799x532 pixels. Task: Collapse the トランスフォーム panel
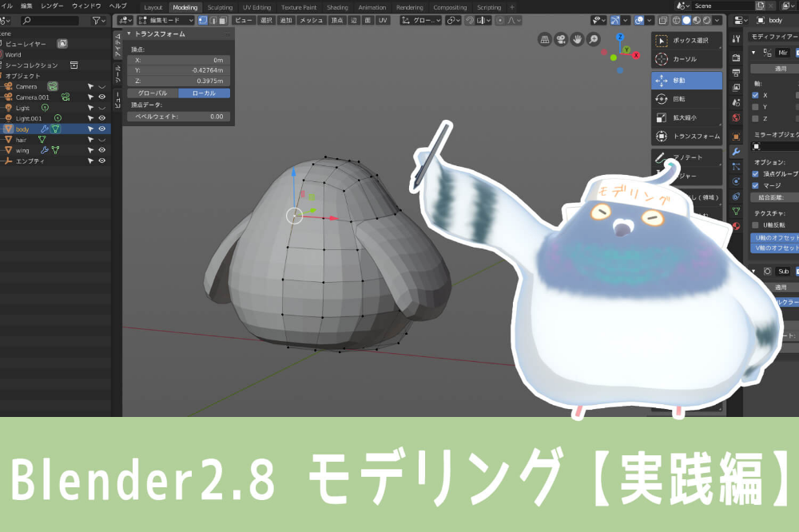click(129, 34)
